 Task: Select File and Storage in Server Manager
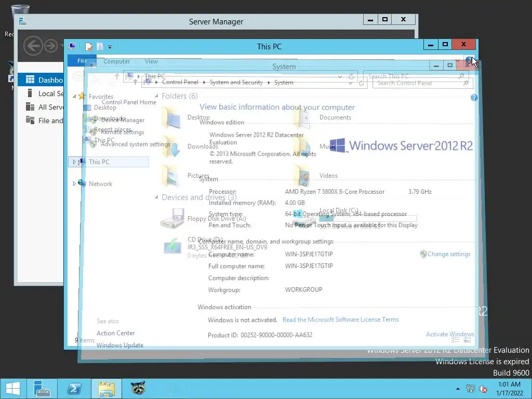[45, 121]
